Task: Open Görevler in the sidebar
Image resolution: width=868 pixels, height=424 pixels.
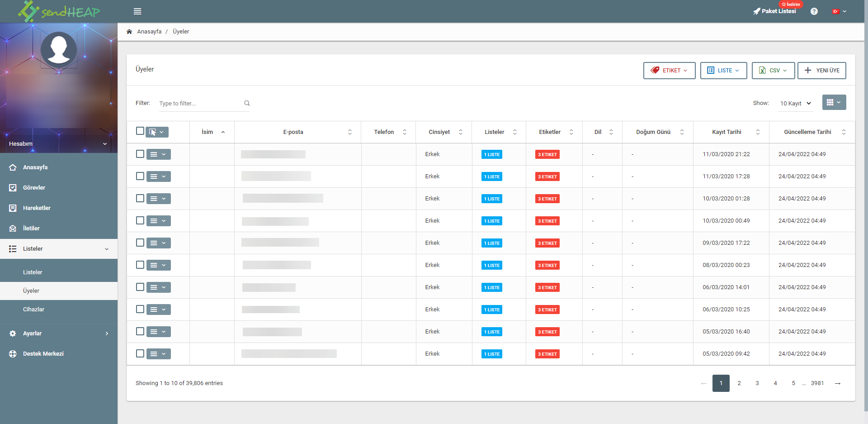Action: (x=59, y=188)
